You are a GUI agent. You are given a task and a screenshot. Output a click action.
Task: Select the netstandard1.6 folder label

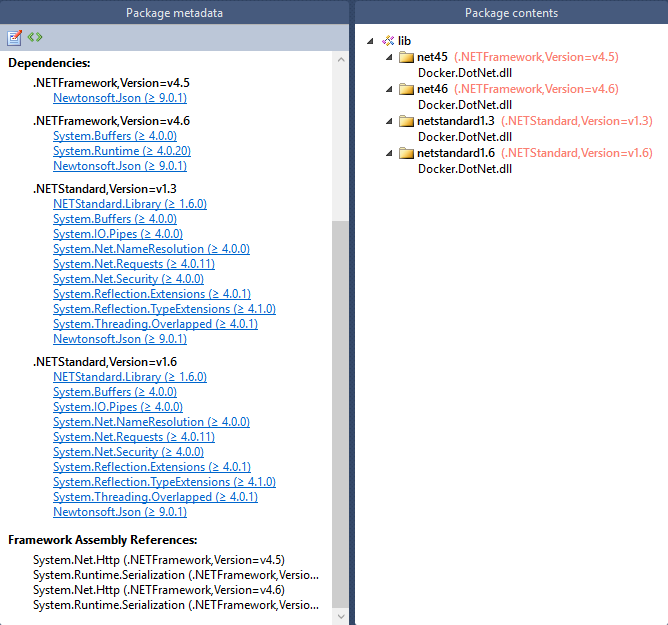pos(456,153)
